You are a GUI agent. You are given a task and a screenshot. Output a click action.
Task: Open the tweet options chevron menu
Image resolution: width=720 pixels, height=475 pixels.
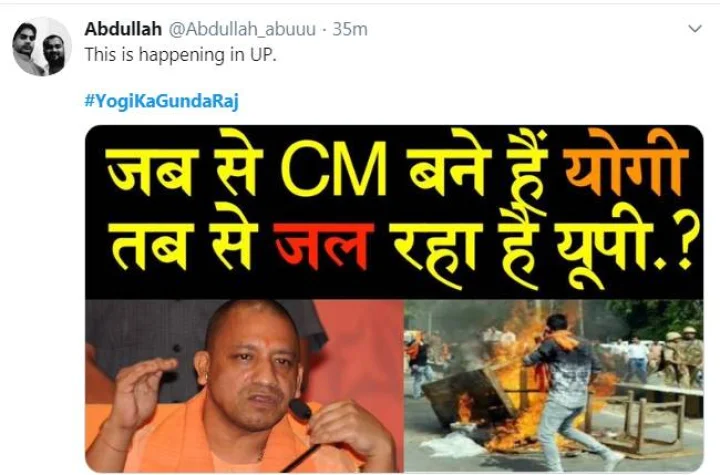pyautogui.click(x=695, y=28)
